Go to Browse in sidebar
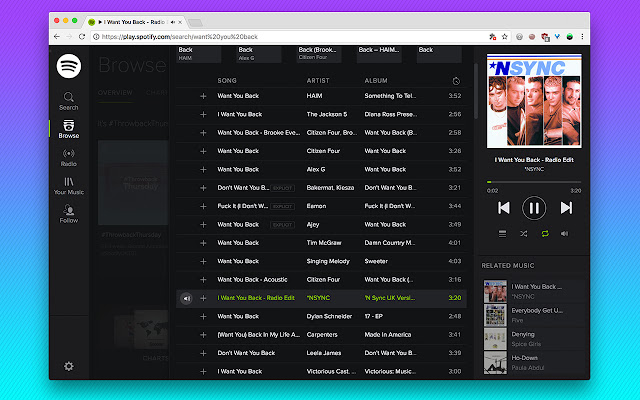Screen dimensions: 640x400 [69, 129]
